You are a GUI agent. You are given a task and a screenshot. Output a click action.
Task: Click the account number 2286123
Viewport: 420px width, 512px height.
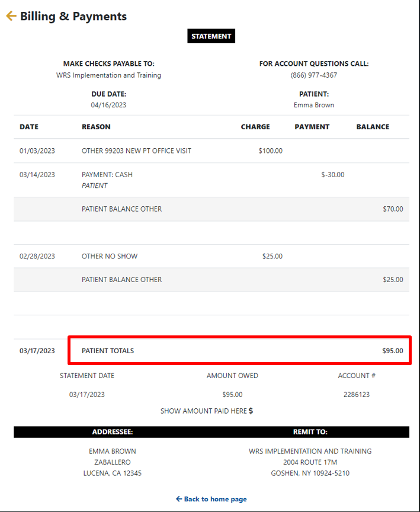(357, 395)
